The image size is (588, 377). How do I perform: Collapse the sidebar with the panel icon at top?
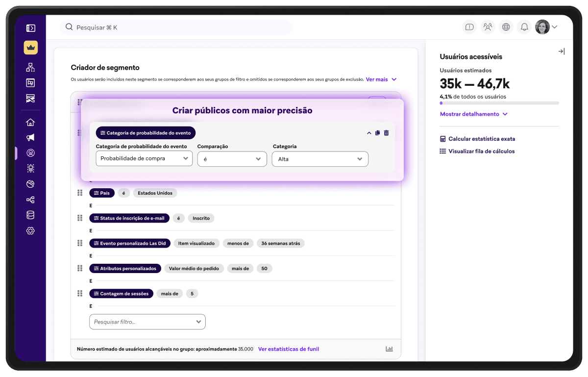click(30, 28)
